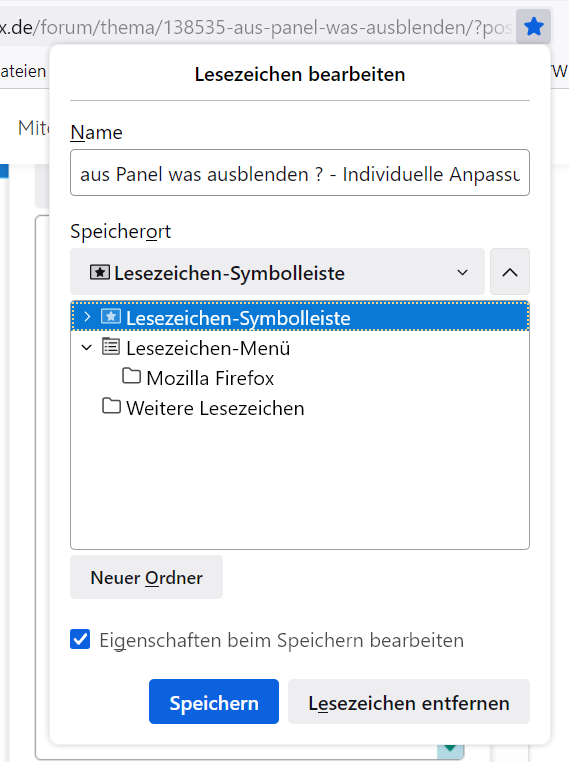Click the Speichern button
The height and width of the screenshot is (762, 569).
click(214, 702)
